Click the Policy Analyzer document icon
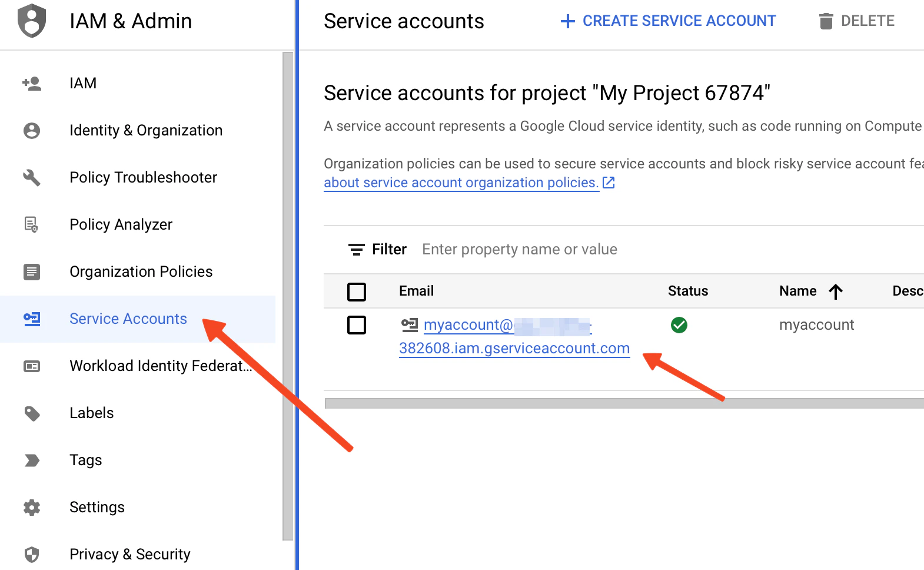Viewport: 924px width, 570px height. [x=31, y=224]
